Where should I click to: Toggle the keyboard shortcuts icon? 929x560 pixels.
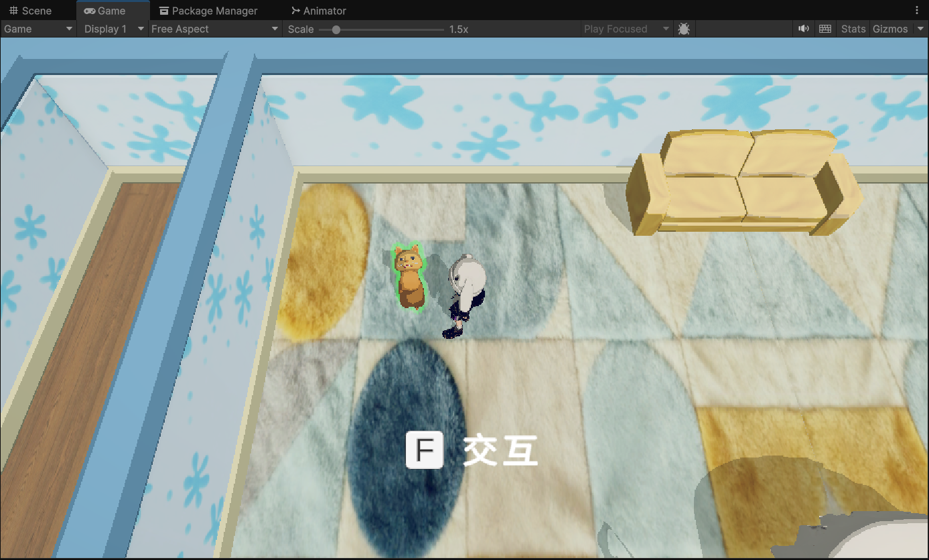825,29
